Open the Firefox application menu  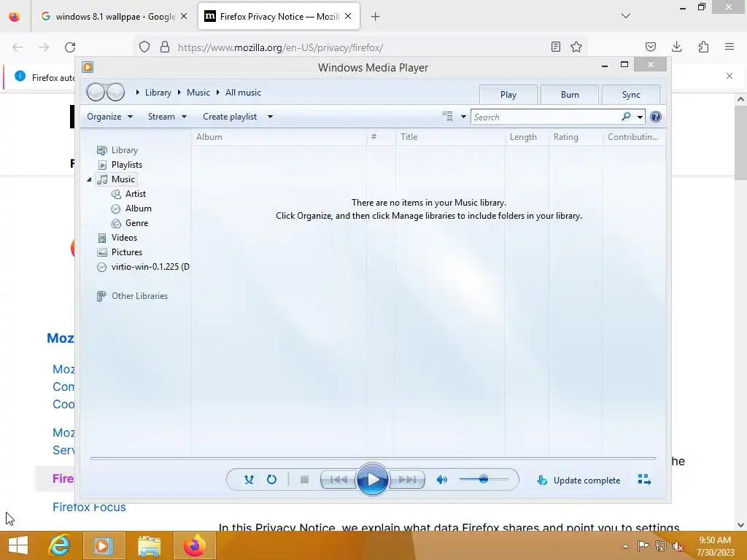[x=729, y=47]
